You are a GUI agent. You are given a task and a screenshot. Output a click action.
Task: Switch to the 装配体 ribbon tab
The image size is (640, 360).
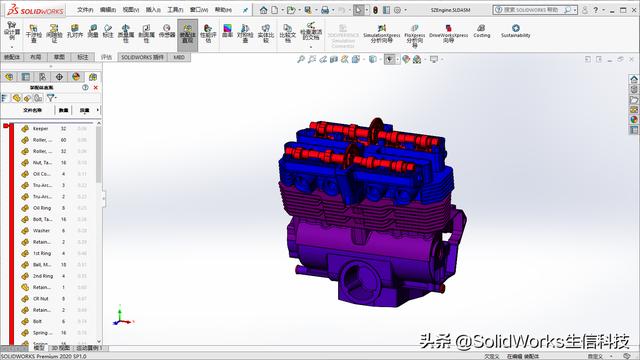pyautogui.click(x=12, y=57)
